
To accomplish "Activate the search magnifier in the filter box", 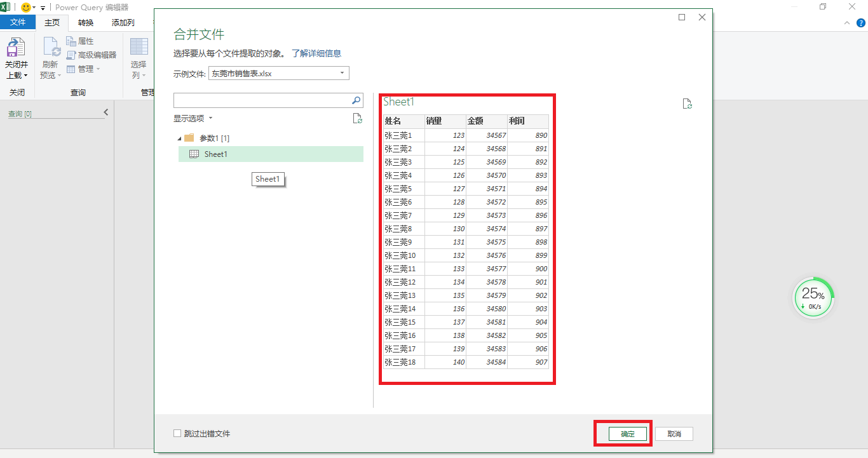I will click(x=356, y=100).
